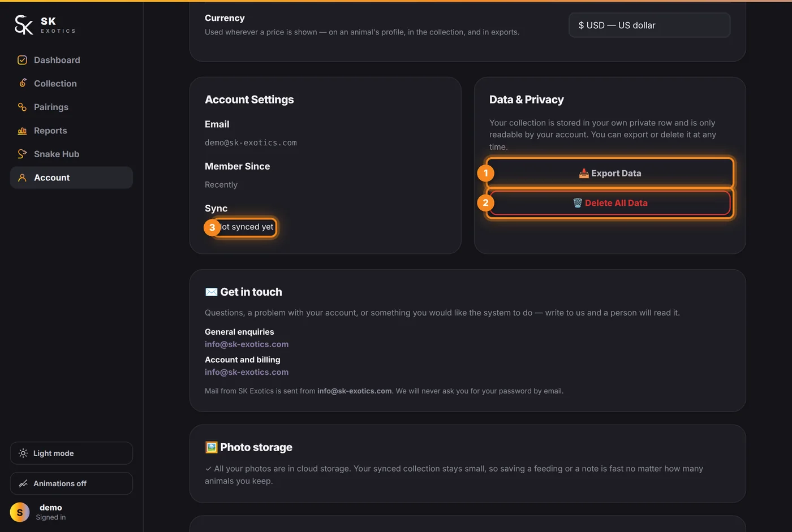This screenshot has width=792, height=532.
Task: Click the Signed in status text
Action: pyautogui.click(x=51, y=517)
